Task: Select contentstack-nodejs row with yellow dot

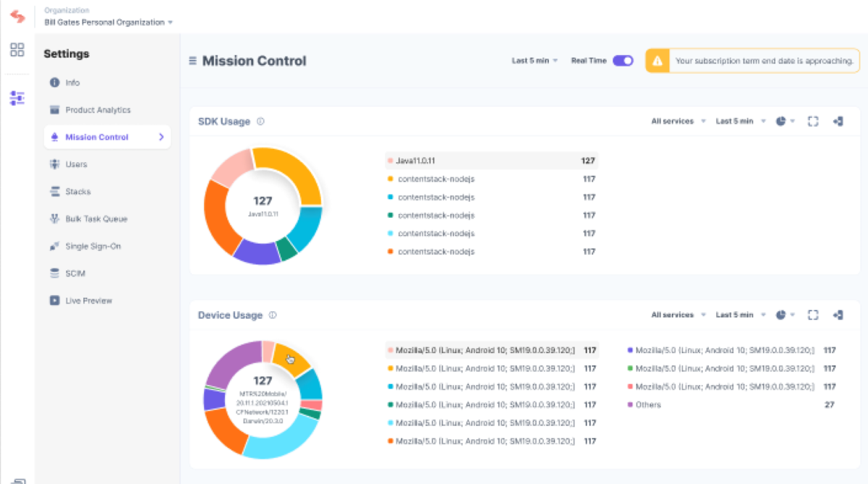Action: (x=492, y=179)
